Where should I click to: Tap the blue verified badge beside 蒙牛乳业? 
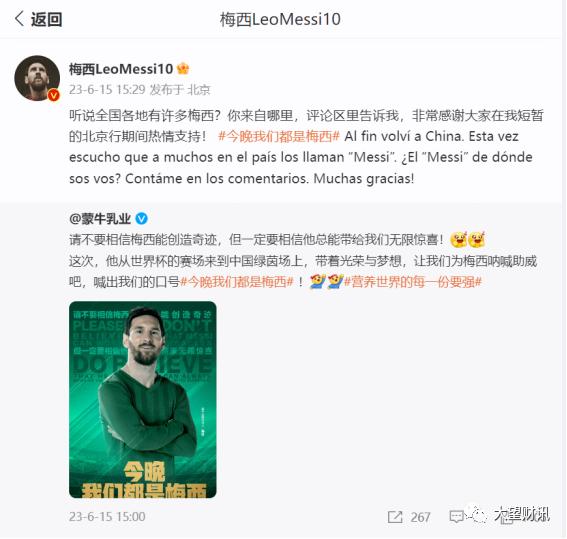141,218
